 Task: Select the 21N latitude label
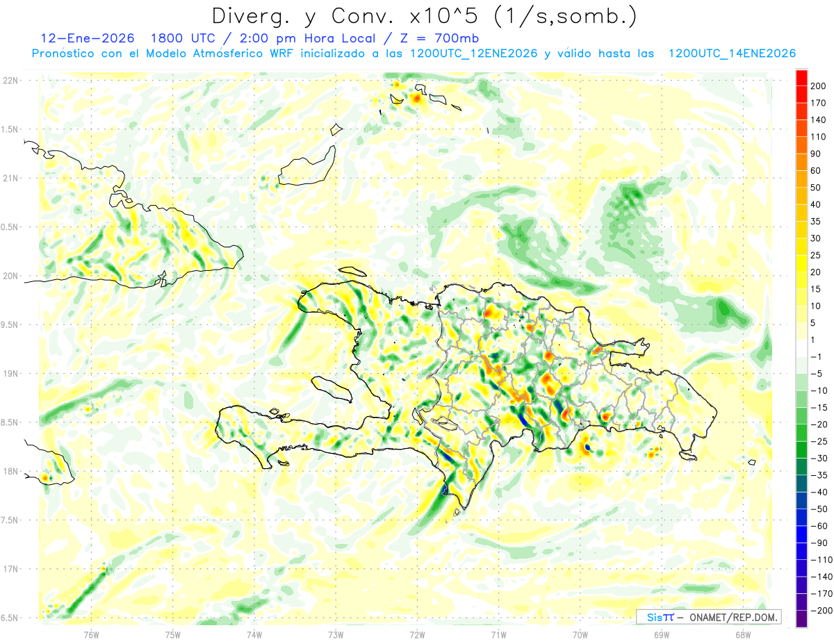coord(11,178)
